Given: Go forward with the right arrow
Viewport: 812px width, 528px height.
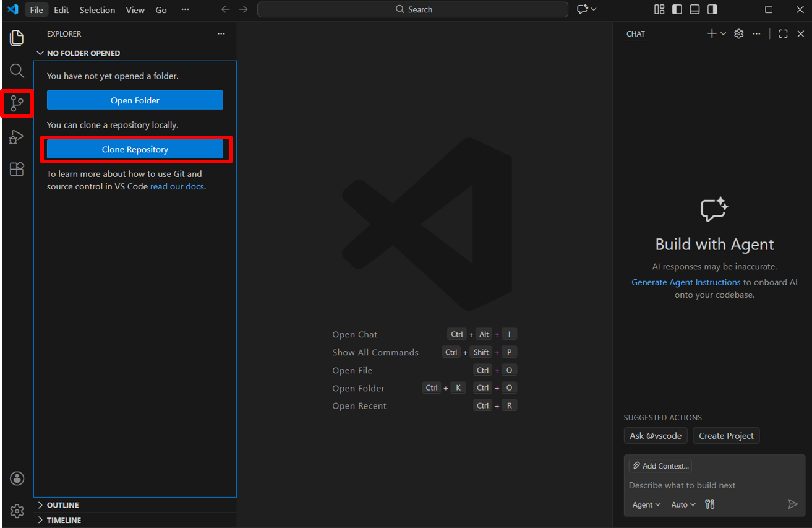Looking at the screenshot, I should [244, 9].
